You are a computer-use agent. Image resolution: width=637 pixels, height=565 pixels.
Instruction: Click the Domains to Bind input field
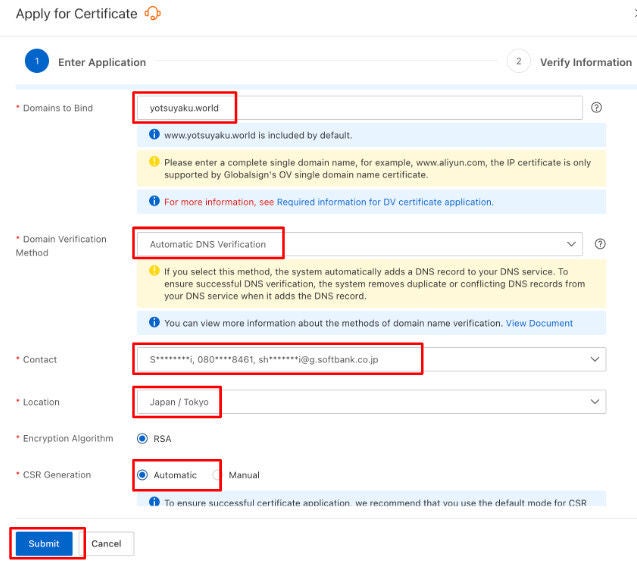point(358,108)
